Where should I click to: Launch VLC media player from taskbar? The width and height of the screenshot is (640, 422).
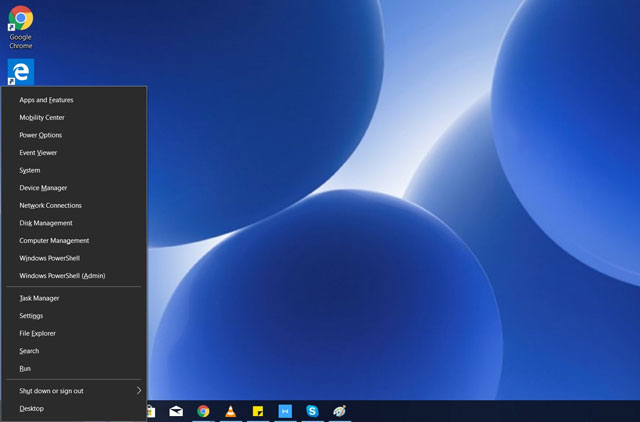coord(231,411)
